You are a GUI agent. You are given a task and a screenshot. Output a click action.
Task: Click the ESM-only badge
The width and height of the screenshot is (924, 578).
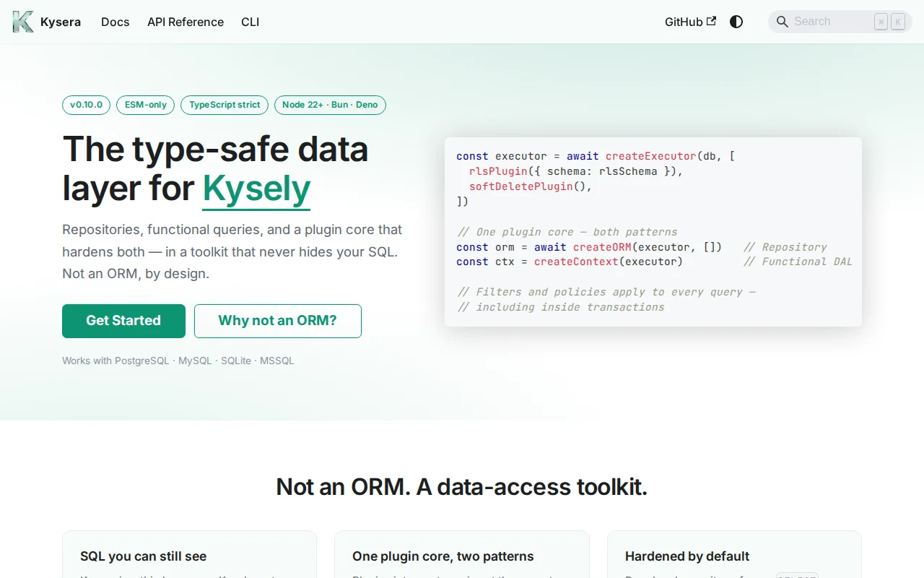click(146, 105)
